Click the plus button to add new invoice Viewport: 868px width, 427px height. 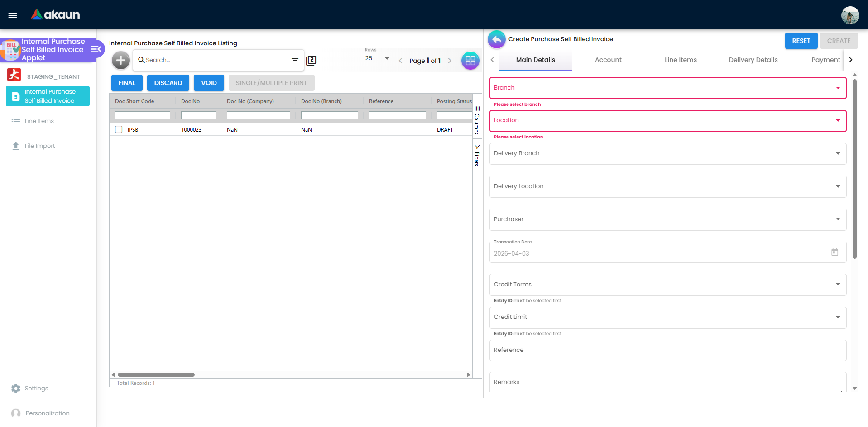pos(120,60)
